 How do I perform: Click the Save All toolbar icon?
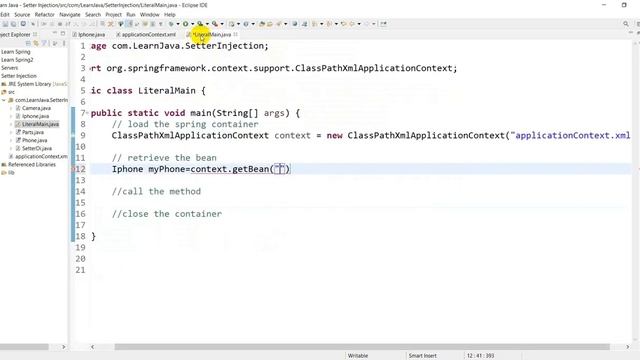click(13, 24)
